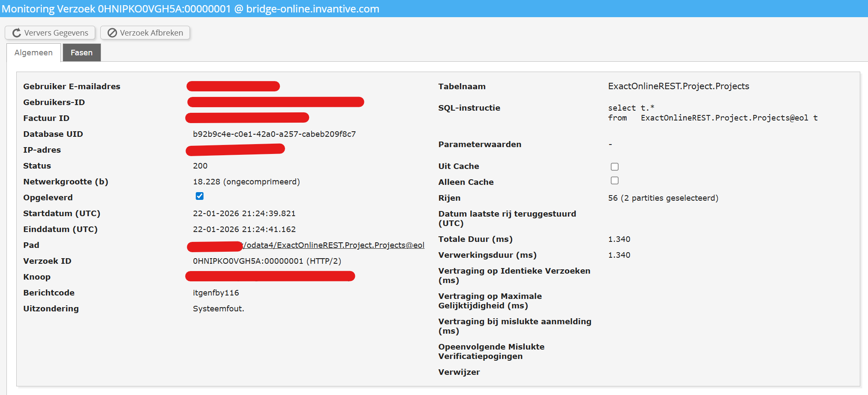Enable the Uit Cache checkbox
The height and width of the screenshot is (395, 868).
click(x=614, y=166)
